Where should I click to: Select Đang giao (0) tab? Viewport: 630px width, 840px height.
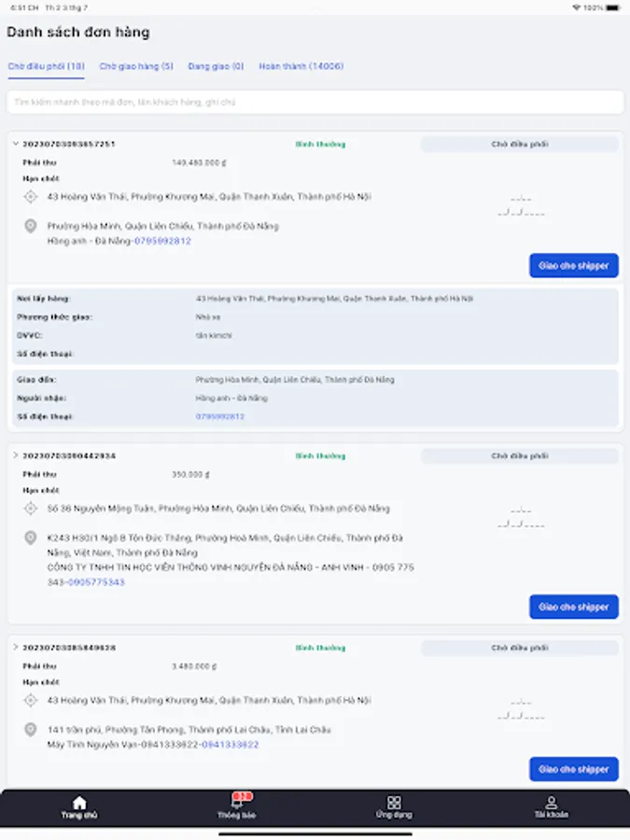pos(216,66)
